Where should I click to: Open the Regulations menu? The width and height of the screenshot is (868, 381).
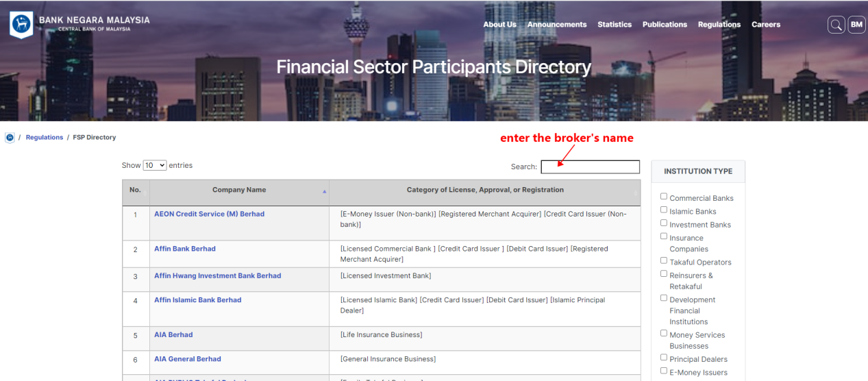pyautogui.click(x=719, y=25)
